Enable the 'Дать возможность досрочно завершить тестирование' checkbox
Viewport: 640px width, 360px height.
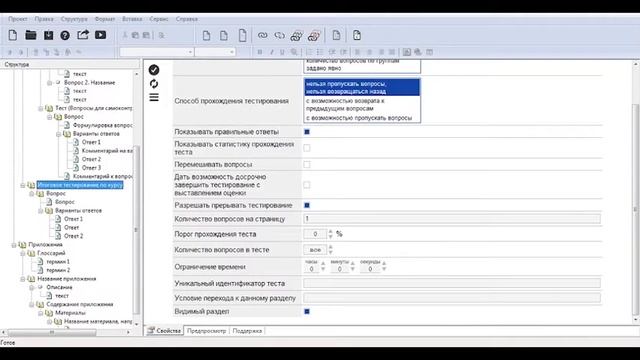click(x=307, y=185)
